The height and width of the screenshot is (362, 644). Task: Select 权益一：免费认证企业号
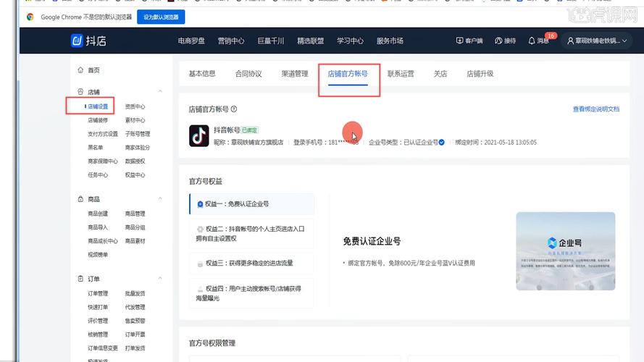[252, 204]
